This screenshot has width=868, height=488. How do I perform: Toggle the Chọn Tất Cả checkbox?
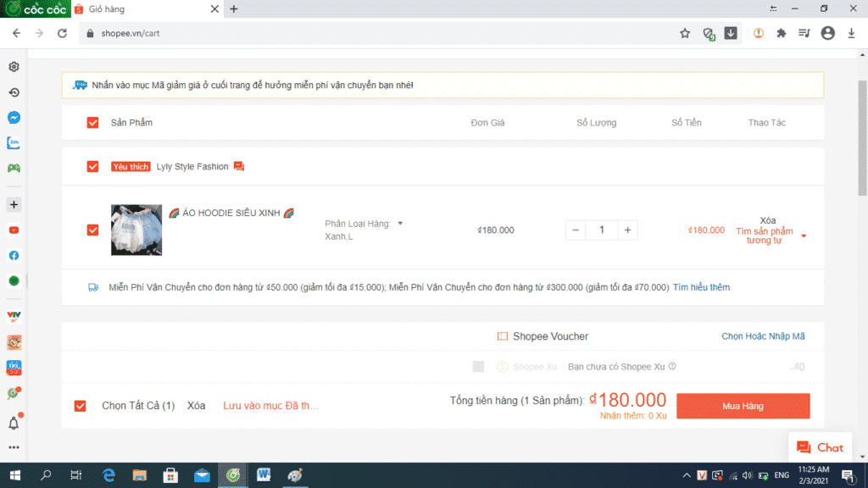[81, 406]
